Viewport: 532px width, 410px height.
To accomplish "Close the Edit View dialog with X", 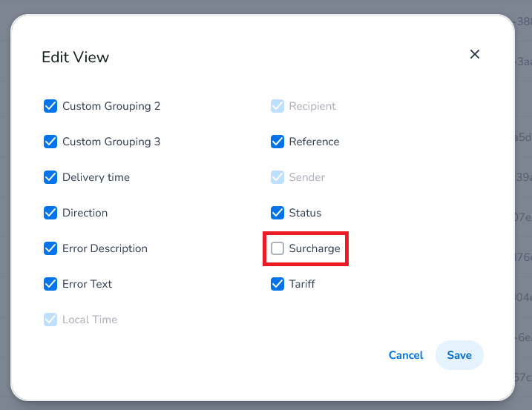I will 475,54.
